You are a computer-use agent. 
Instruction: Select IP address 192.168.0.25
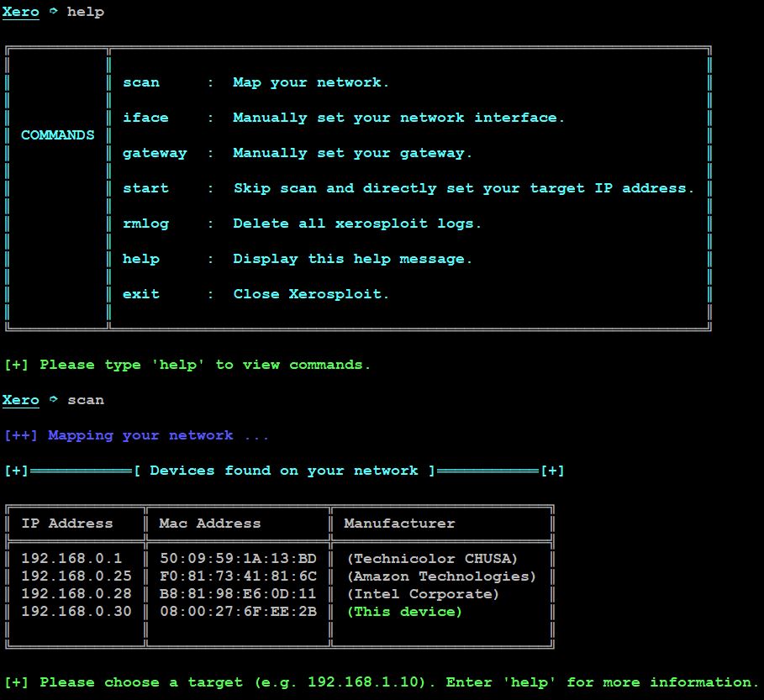click(76, 576)
